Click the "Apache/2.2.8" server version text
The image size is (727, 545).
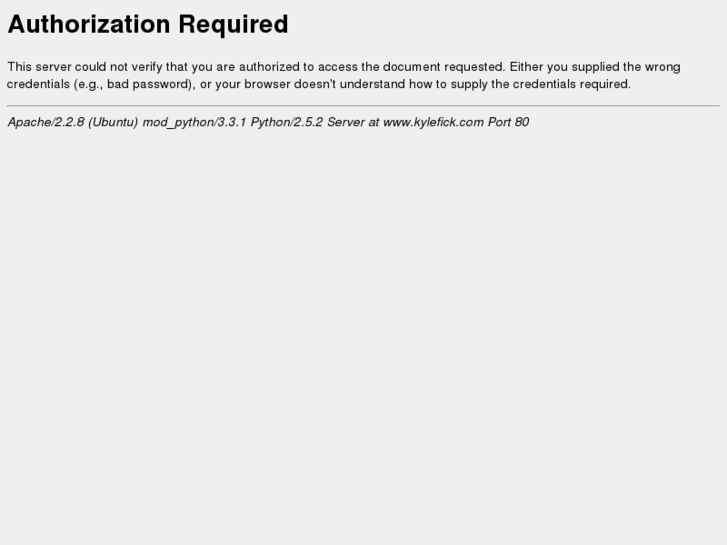coord(46,122)
